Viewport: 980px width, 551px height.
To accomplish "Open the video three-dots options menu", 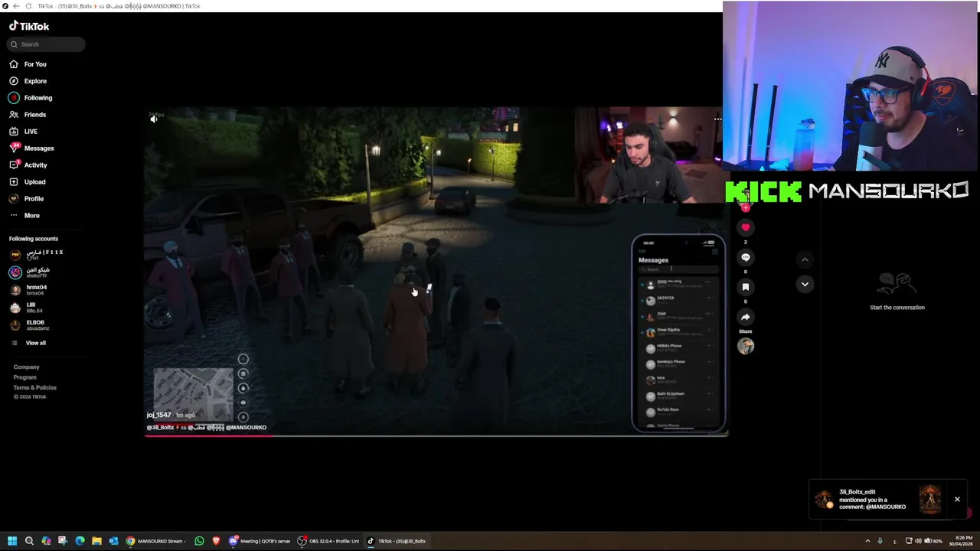I will (717, 119).
